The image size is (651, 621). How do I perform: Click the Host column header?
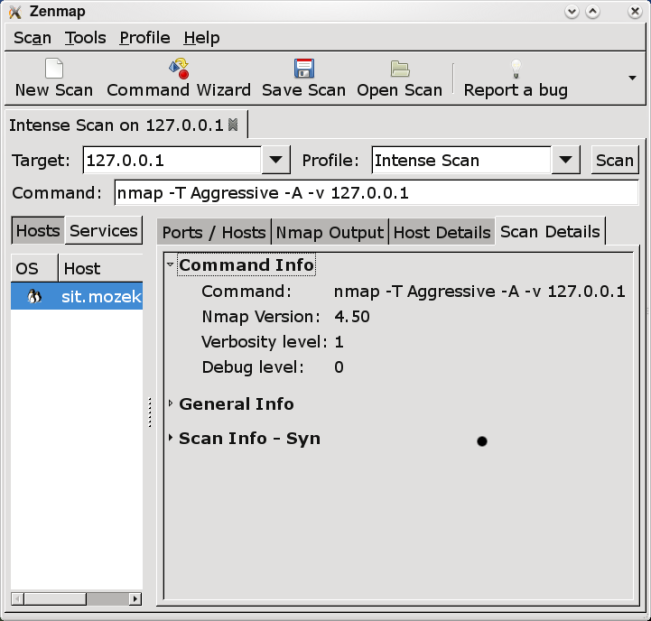(x=100, y=269)
